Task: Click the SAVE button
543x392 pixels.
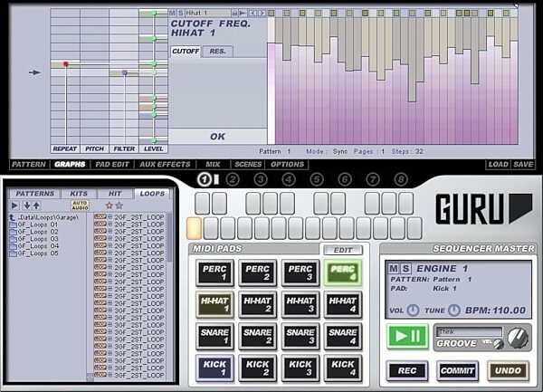Action: click(x=523, y=165)
